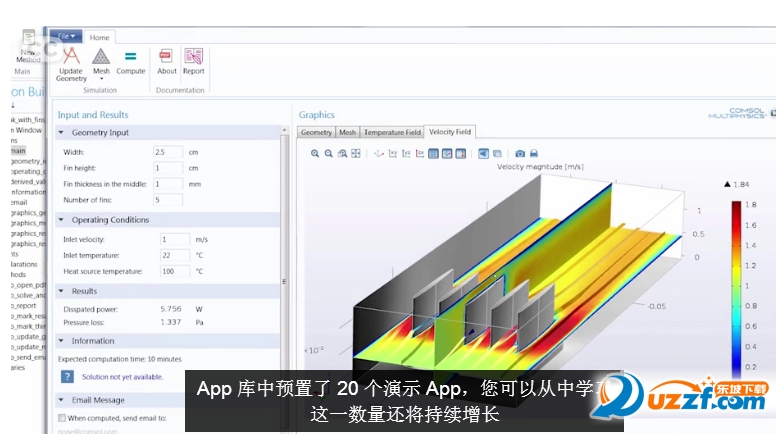Click the legend maximum value 1.84

point(741,185)
